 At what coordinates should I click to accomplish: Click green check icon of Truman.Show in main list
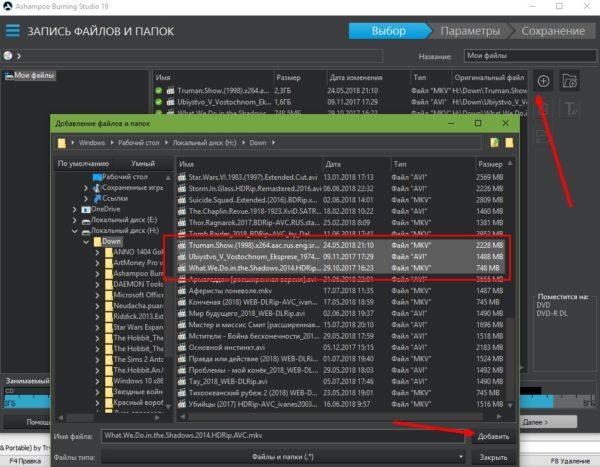[x=159, y=91]
